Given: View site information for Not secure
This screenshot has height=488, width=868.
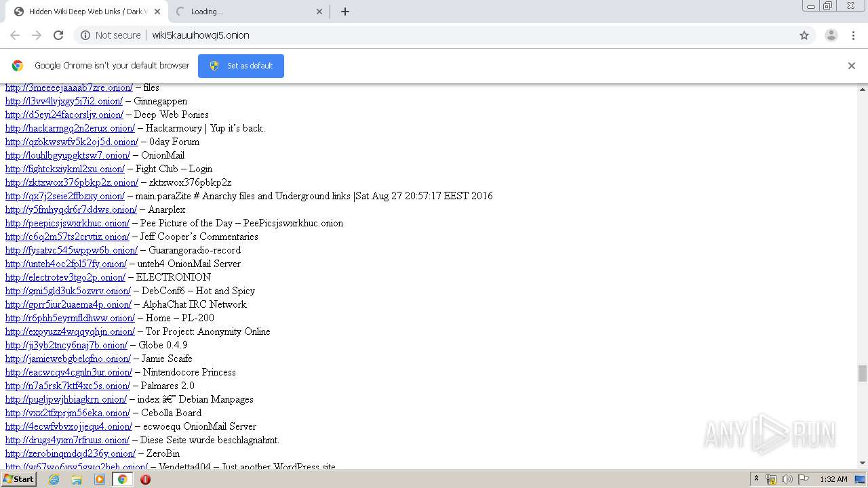Looking at the screenshot, I should (111, 35).
